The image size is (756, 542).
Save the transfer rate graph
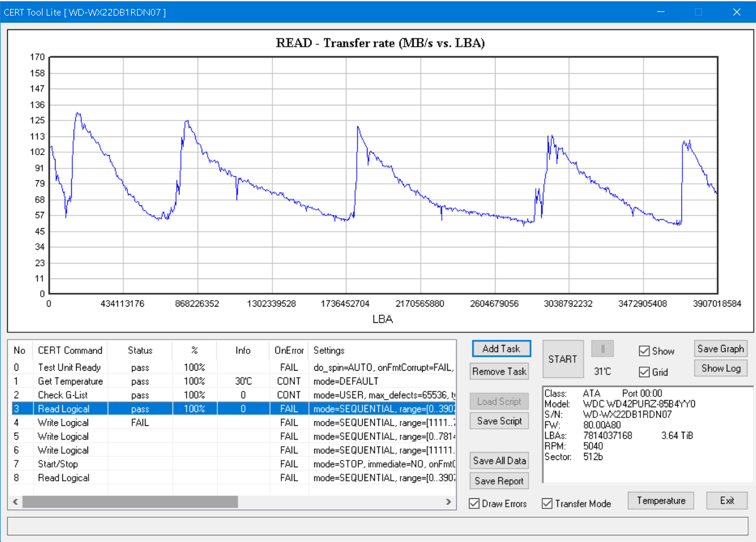click(720, 349)
